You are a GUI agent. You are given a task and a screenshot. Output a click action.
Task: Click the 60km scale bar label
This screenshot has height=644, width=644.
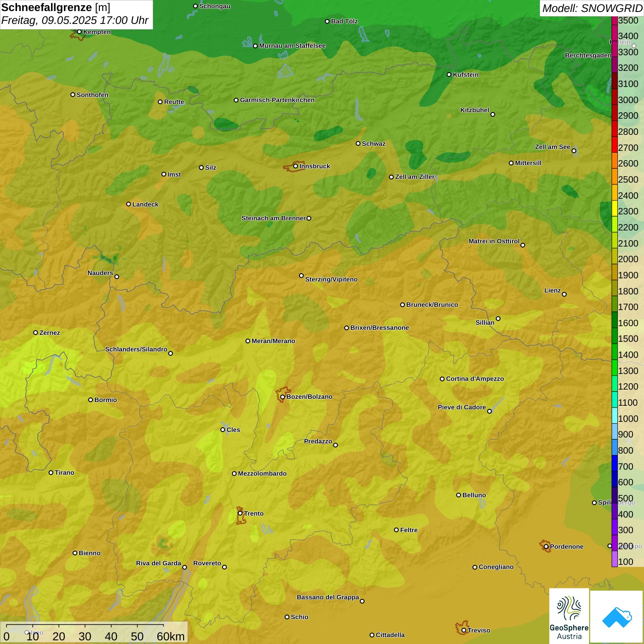(x=171, y=636)
